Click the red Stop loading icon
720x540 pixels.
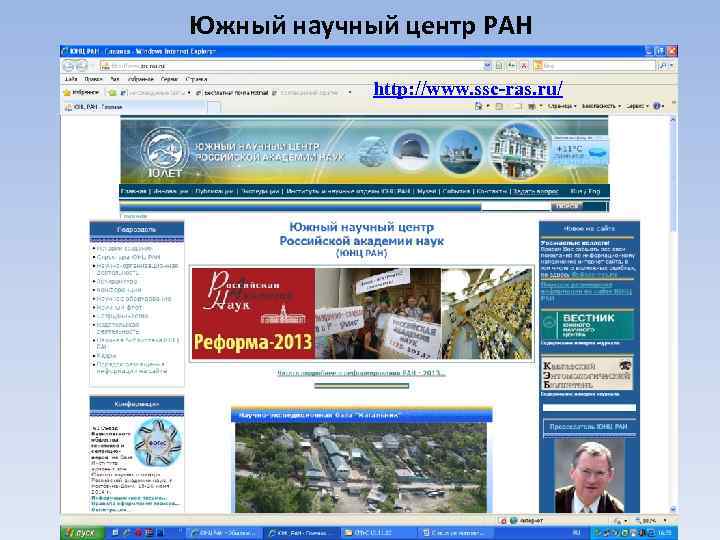(x=523, y=66)
